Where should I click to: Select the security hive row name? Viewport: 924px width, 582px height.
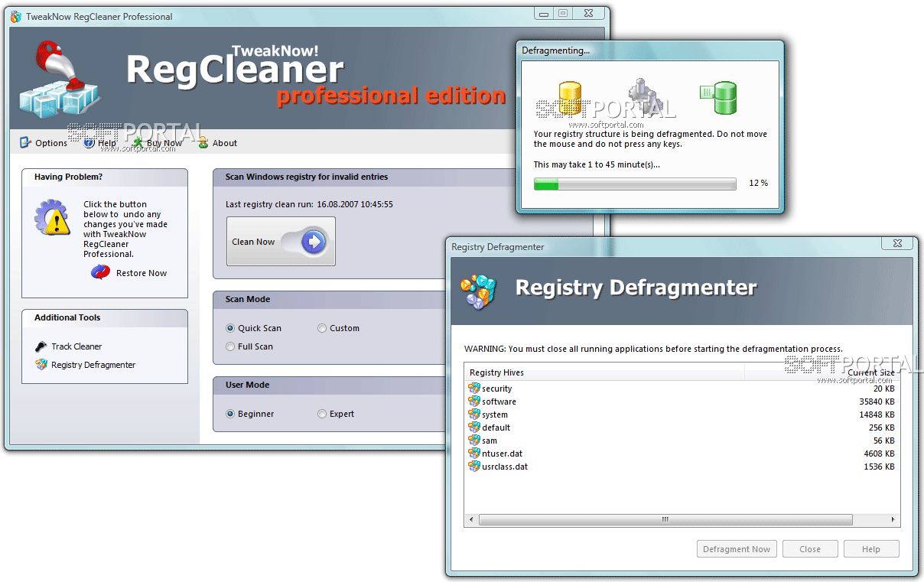coord(497,389)
